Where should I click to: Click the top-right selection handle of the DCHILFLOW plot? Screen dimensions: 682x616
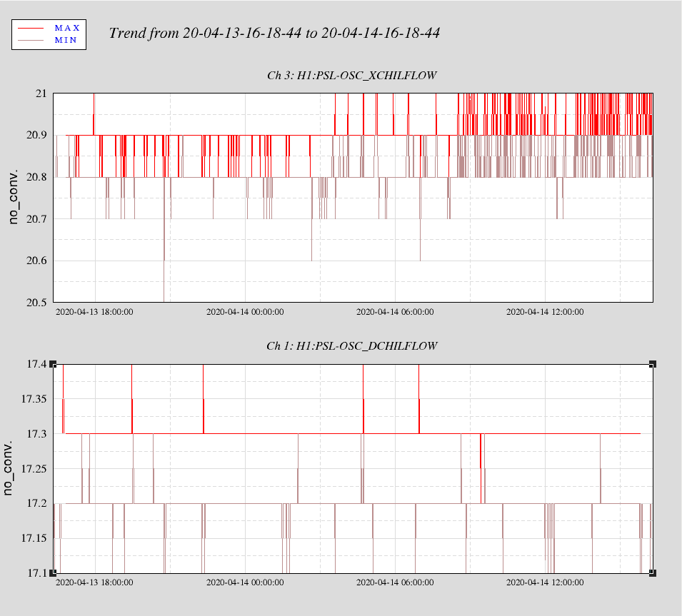[x=653, y=364]
